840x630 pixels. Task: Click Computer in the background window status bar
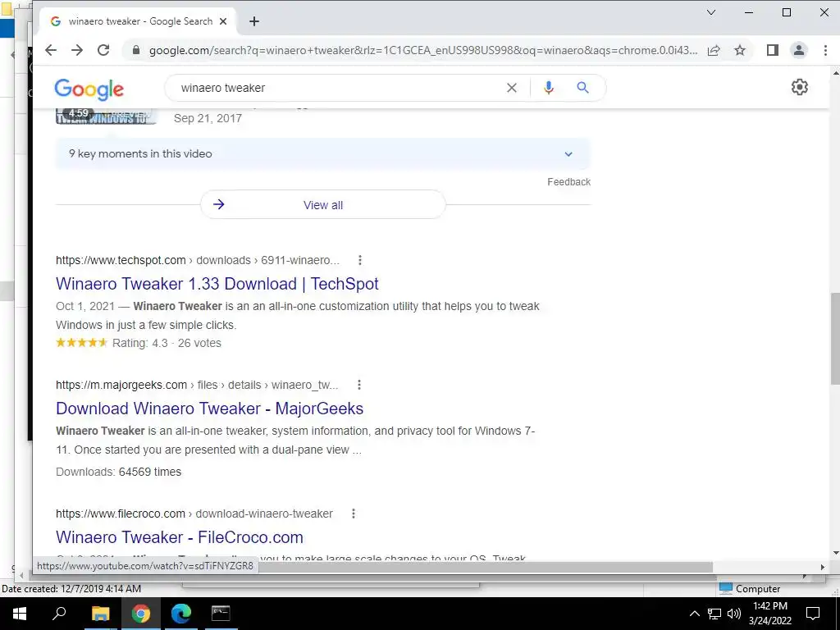[751, 589]
